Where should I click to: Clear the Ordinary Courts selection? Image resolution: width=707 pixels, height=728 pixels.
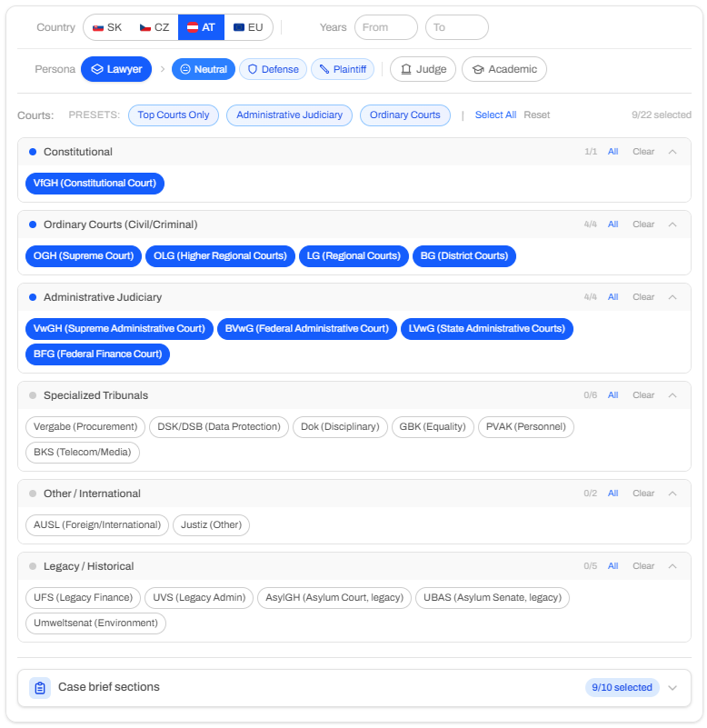643,224
